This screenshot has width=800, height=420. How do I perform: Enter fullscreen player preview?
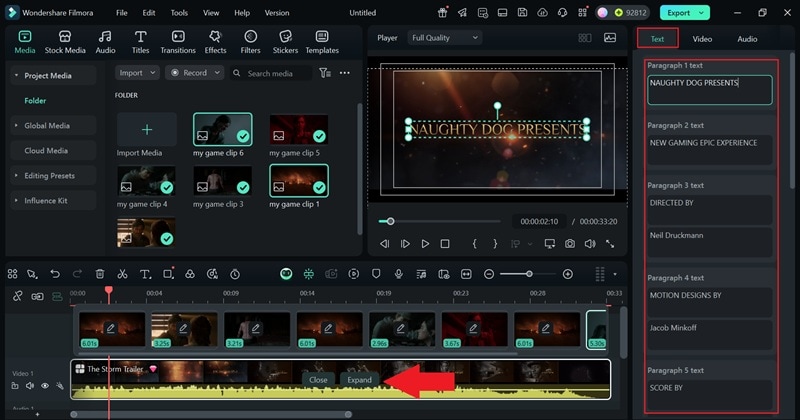click(x=610, y=244)
